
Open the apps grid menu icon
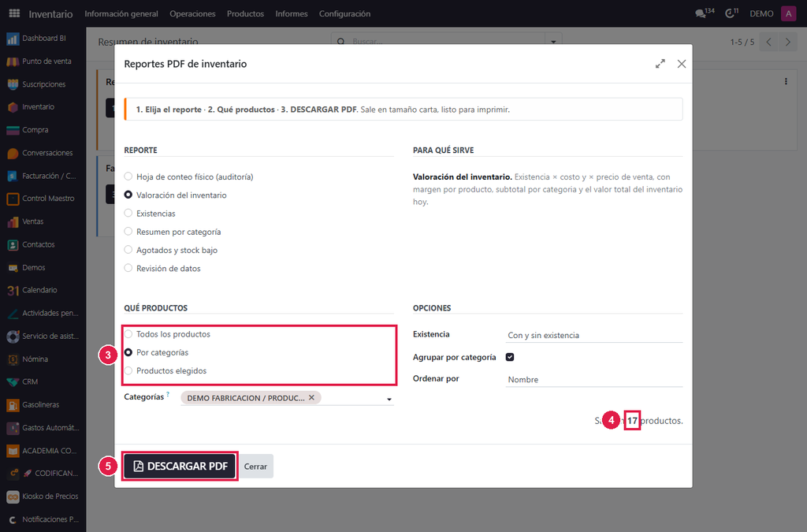pos(14,13)
